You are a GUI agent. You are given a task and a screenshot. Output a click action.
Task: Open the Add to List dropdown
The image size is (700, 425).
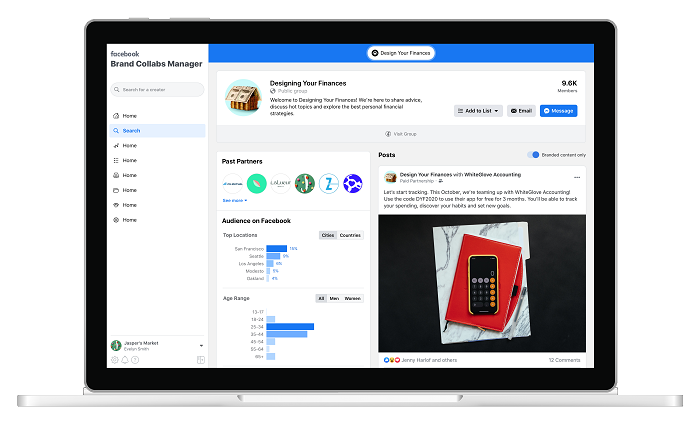click(478, 111)
